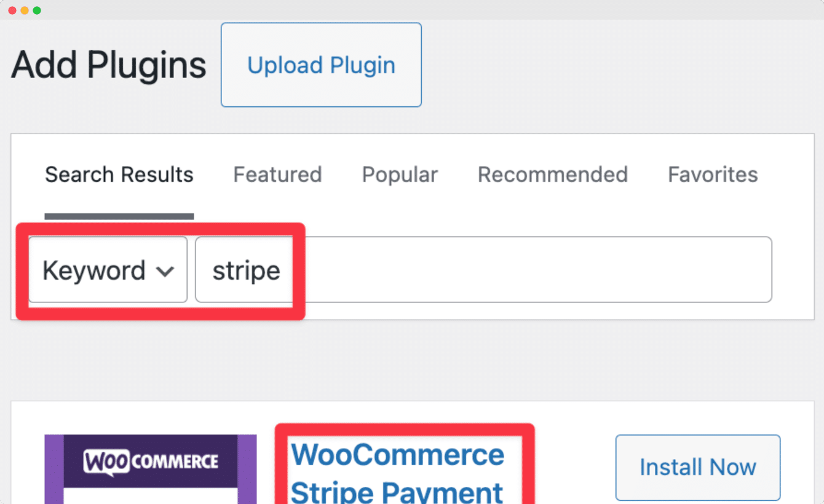Click the Add Plugins page heading
This screenshot has height=504, width=824.
108,65
